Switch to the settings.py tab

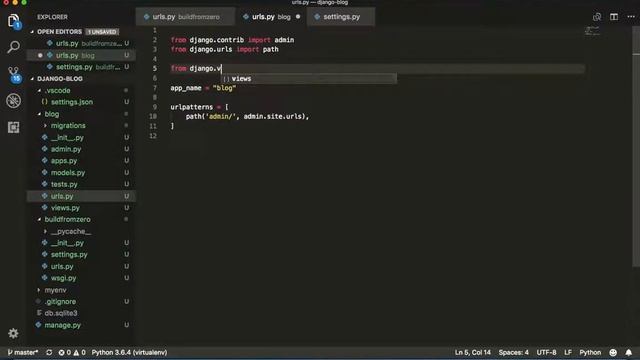pos(341,17)
